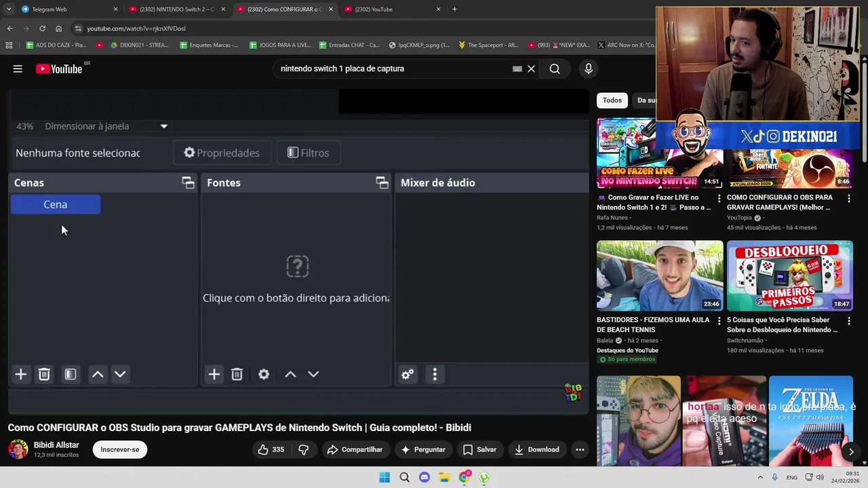Image resolution: width=868 pixels, height=488 pixels.
Task: Run the search with the magnifier button
Action: [x=555, y=68]
